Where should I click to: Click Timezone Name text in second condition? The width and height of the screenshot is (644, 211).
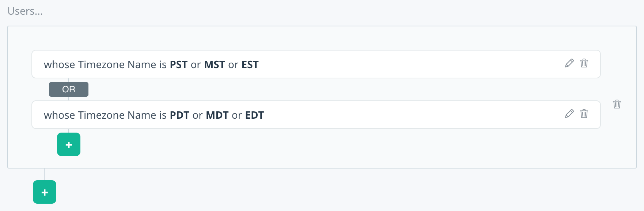117,115
